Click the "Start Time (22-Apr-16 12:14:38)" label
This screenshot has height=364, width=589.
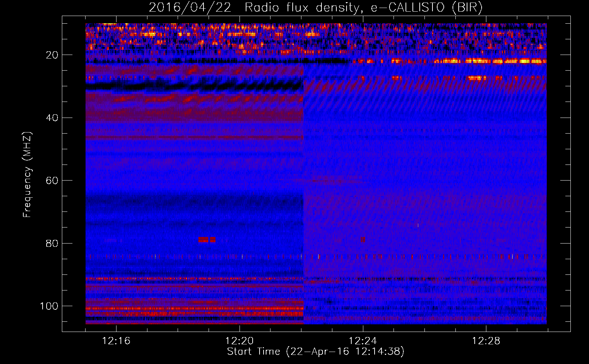(x=316, y=352)
